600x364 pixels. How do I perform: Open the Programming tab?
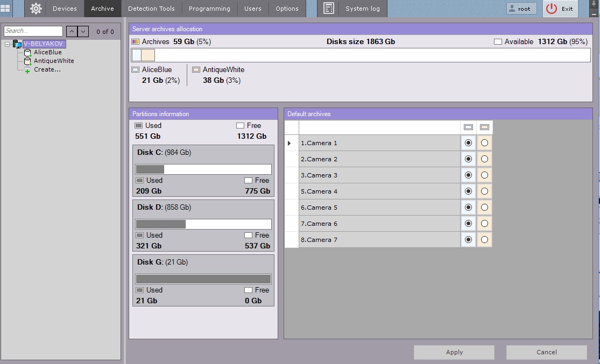[x=209, y=9]
